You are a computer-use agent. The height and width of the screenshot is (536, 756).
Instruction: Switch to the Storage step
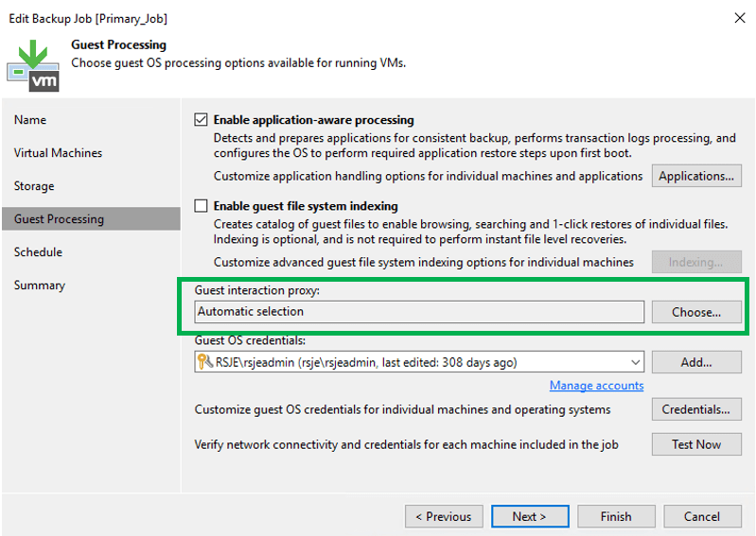pyautogui.click(x=34, y=186)
